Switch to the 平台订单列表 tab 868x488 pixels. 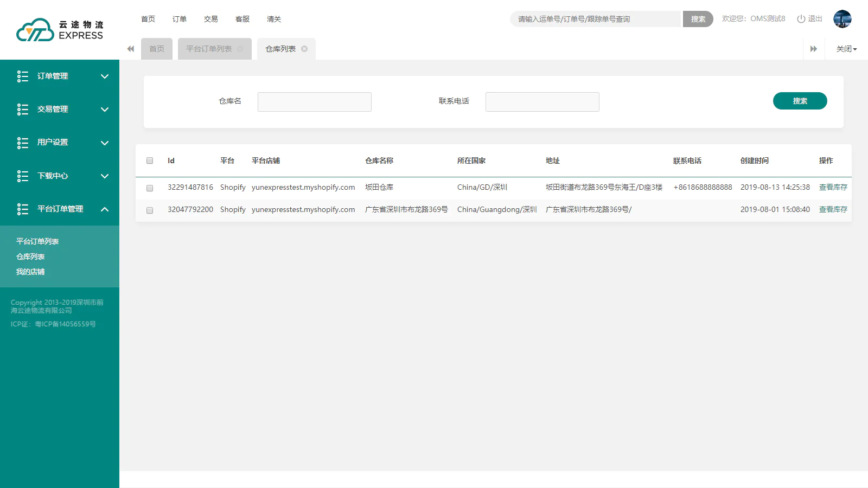pos(209,49)
